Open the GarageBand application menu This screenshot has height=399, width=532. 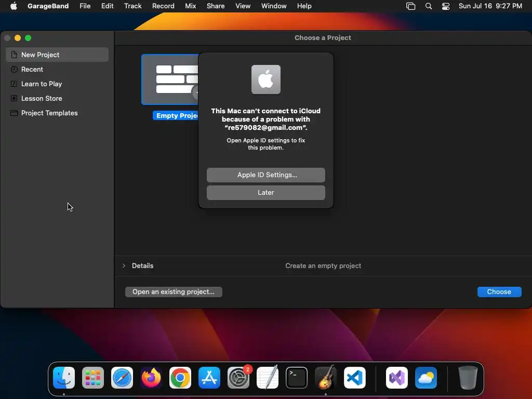point(48,6)
